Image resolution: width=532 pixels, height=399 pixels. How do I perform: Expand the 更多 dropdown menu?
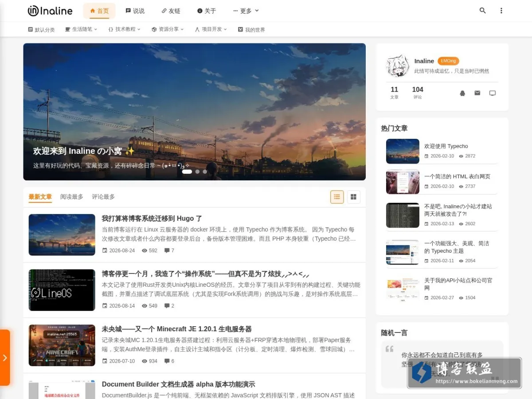(246, 11)
